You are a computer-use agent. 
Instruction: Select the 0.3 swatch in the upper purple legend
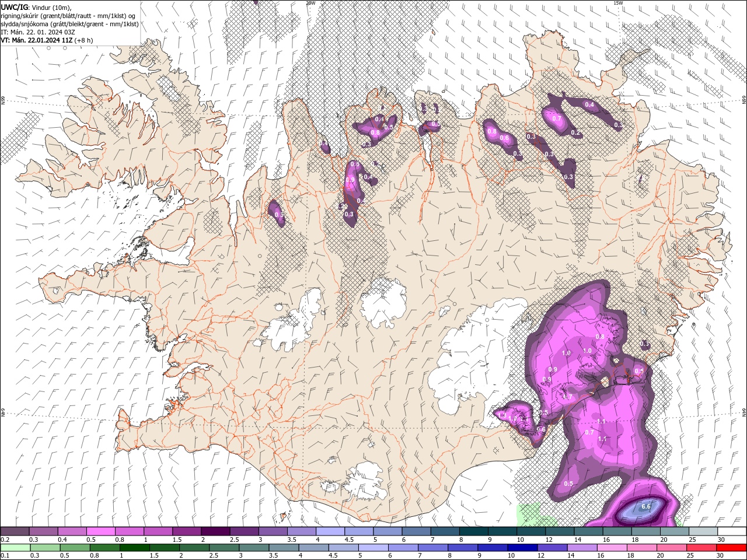43,531
